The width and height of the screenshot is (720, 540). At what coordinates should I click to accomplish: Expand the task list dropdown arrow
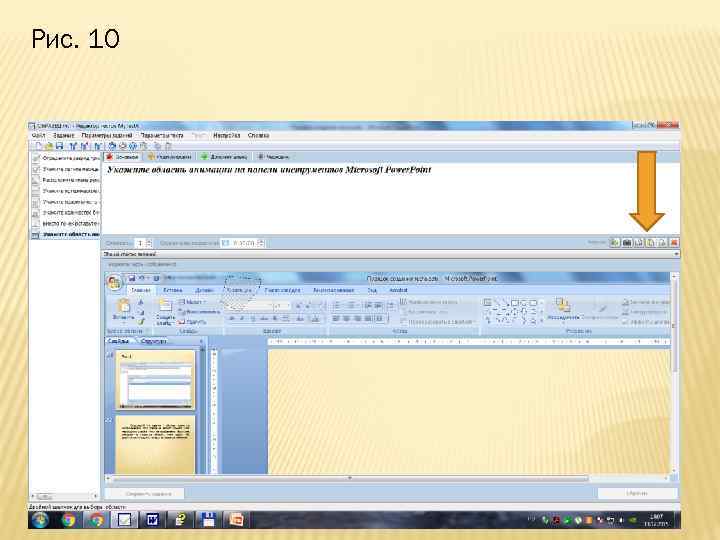click(x=676, y=254)
